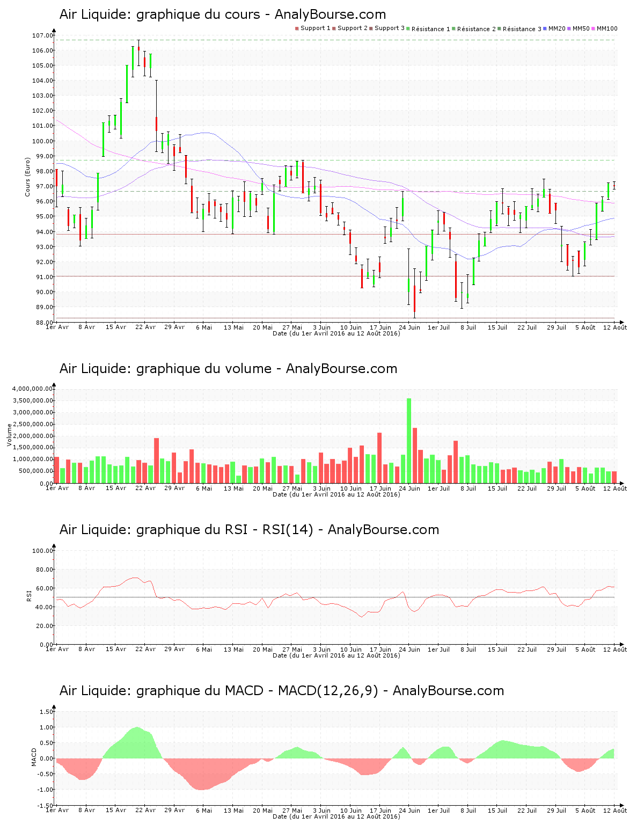The height and width of the screenshot is (832, 644).
Task: Click the 'graphique du volume' chart title
Action: tap(228, 369)
